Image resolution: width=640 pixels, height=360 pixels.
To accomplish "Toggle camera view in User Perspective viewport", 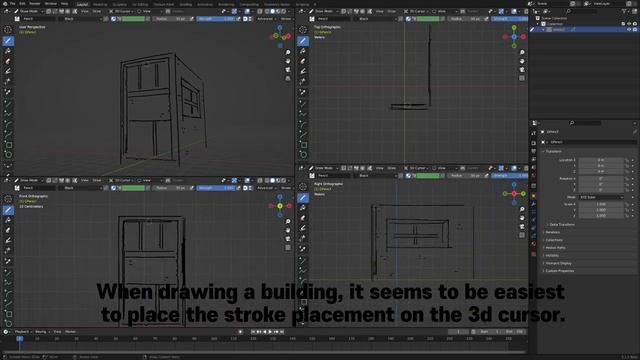I will (288, 70).
